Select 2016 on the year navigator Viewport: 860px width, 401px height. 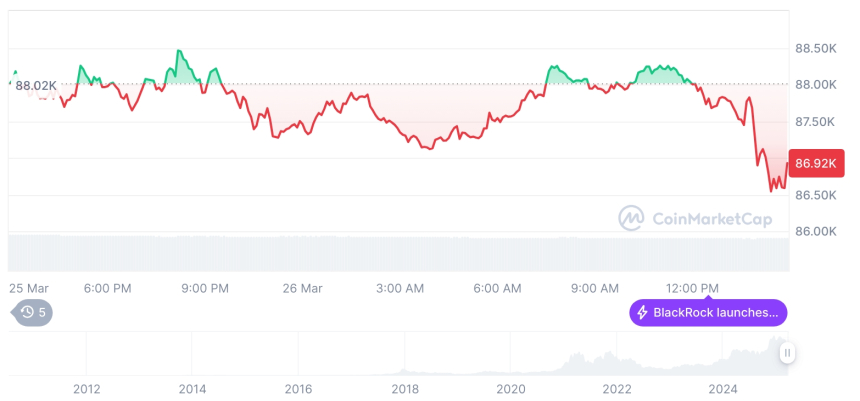[298, 389]
